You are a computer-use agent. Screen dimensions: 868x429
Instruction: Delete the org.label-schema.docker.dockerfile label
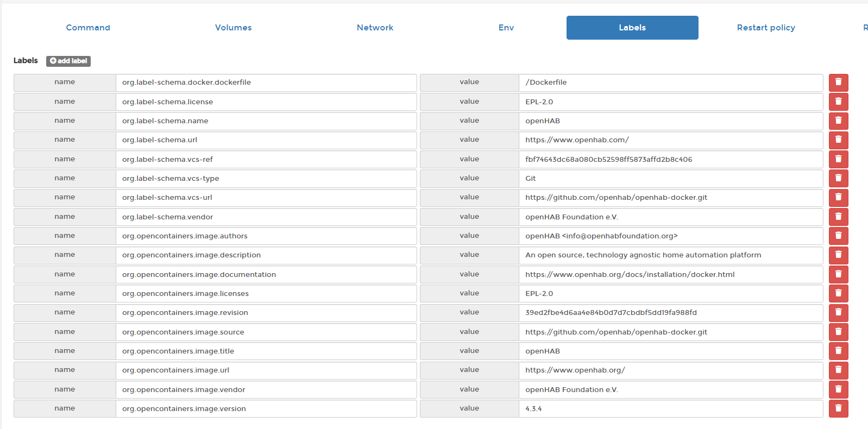coord(838,83)
